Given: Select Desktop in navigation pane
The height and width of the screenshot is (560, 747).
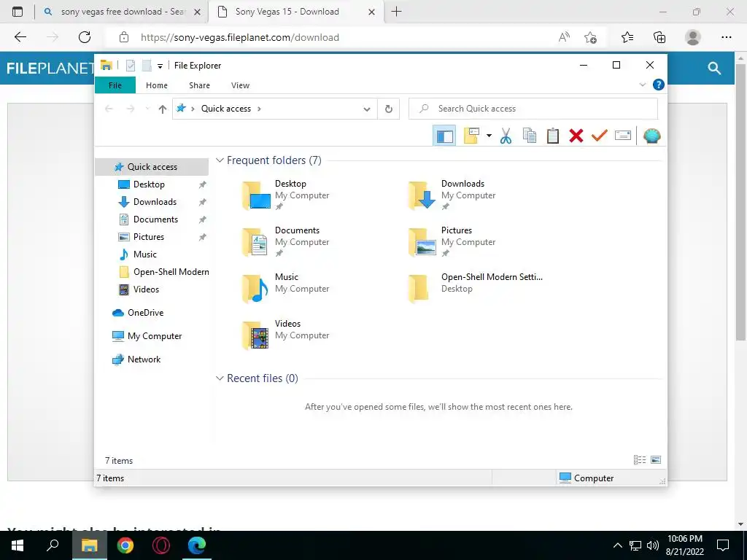Looking at the screenshot, I should [x=149, y=184].
